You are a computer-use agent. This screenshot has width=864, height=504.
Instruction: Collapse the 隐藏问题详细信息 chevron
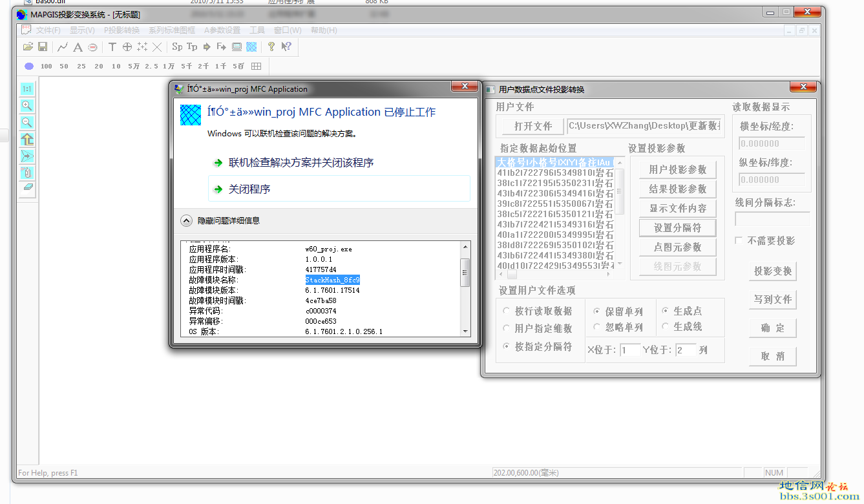186,220
